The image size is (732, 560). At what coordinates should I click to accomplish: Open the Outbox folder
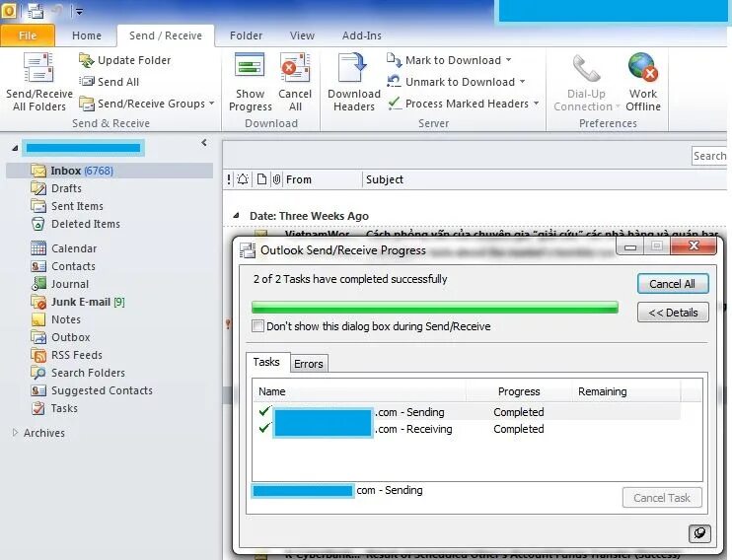coord(60,337)
